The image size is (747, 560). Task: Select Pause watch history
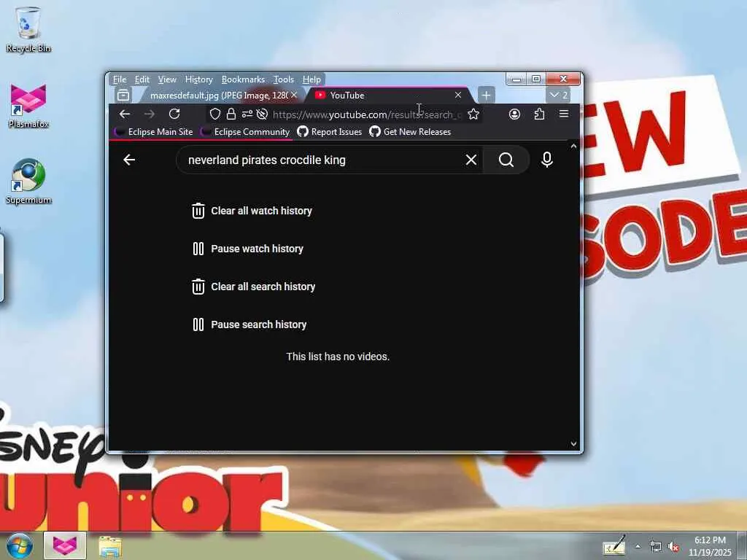click(x=258, y=249)
